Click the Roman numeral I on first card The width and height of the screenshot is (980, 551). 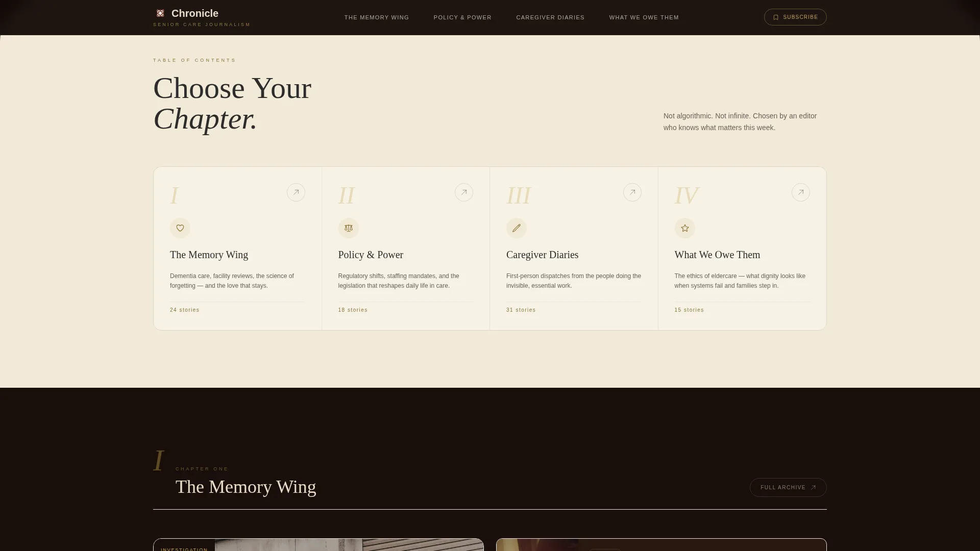coord(174,195)
